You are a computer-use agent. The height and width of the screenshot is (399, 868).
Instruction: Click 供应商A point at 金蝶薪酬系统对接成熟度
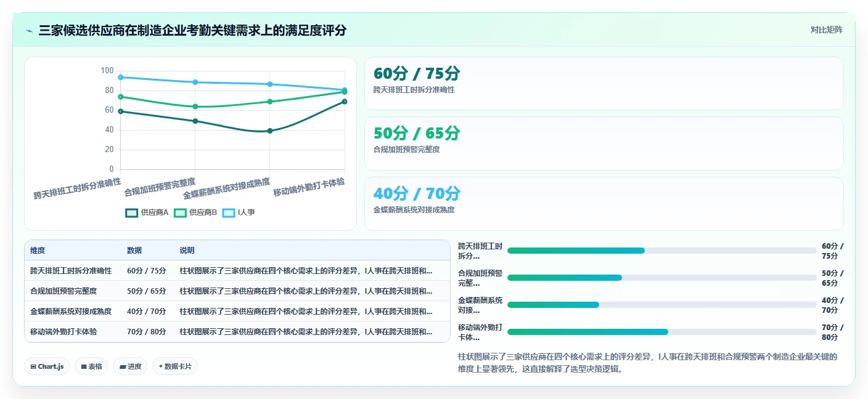[270, 131]
